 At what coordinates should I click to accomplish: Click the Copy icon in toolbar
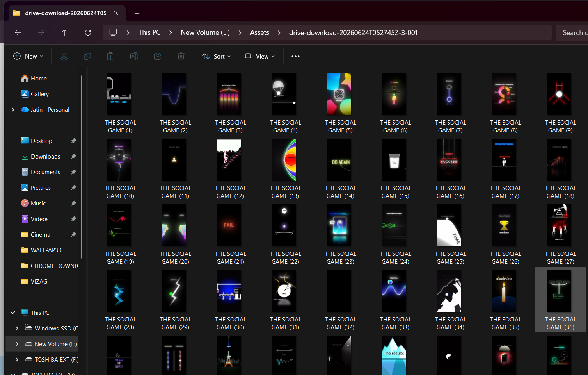pos(87,56)
